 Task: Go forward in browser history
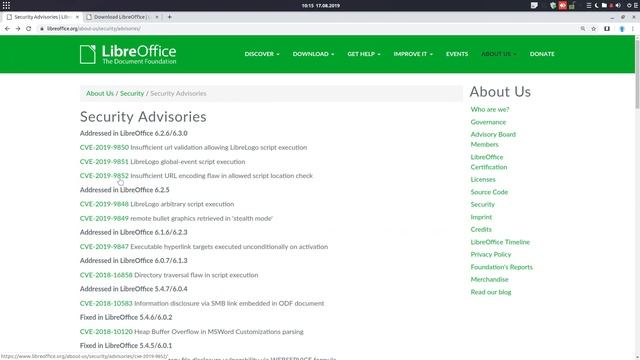18,29
